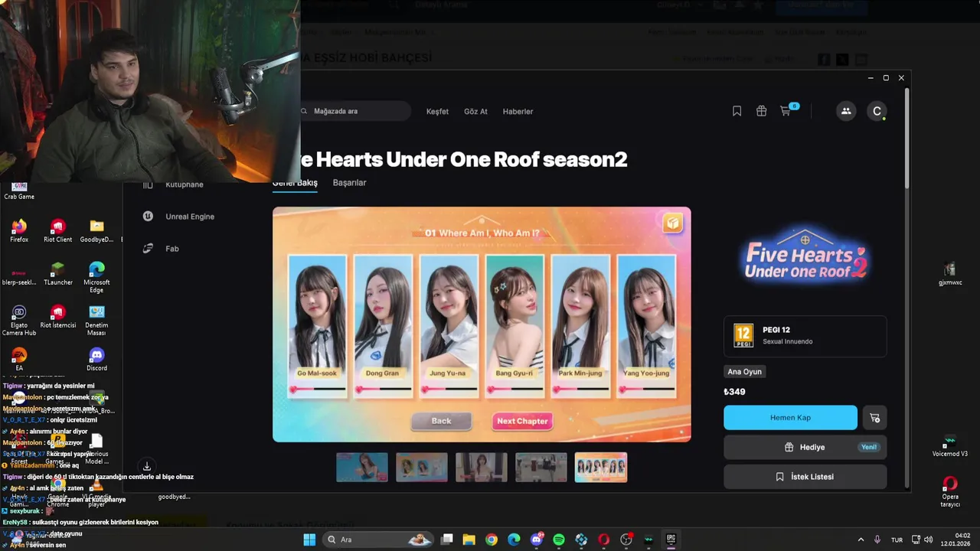Open File Explorer from the taskbar

469,540
